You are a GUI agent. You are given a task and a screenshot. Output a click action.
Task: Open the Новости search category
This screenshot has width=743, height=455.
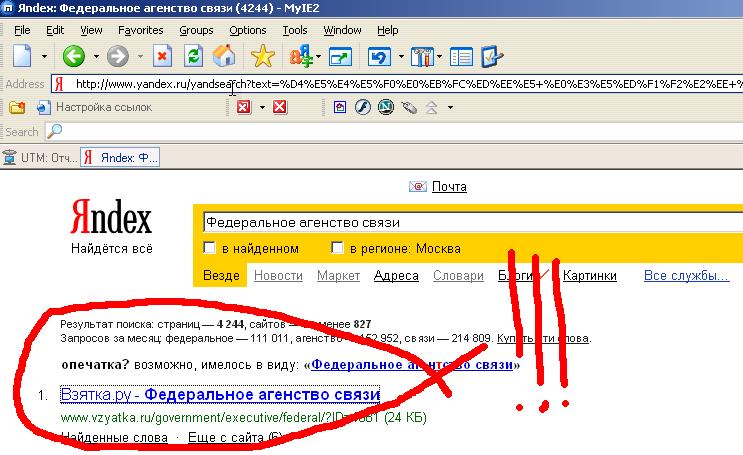pyautogui.click(x=278, y=276)
